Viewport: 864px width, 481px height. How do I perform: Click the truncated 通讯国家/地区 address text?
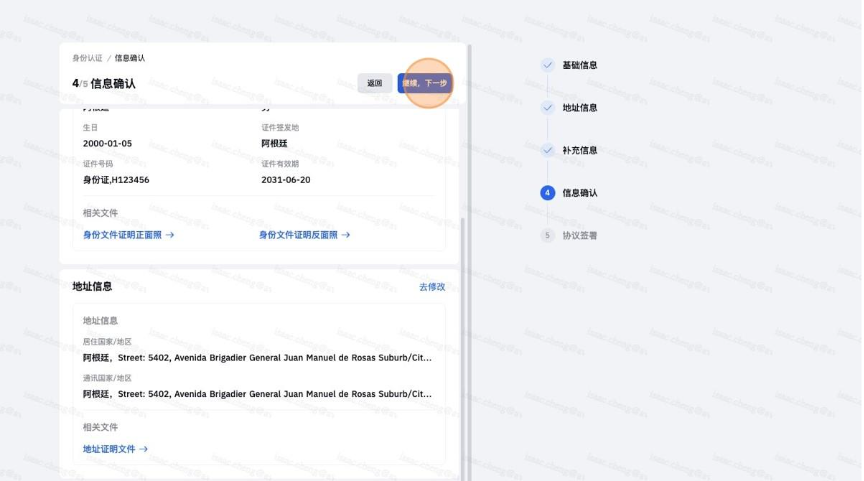point(257,394)
